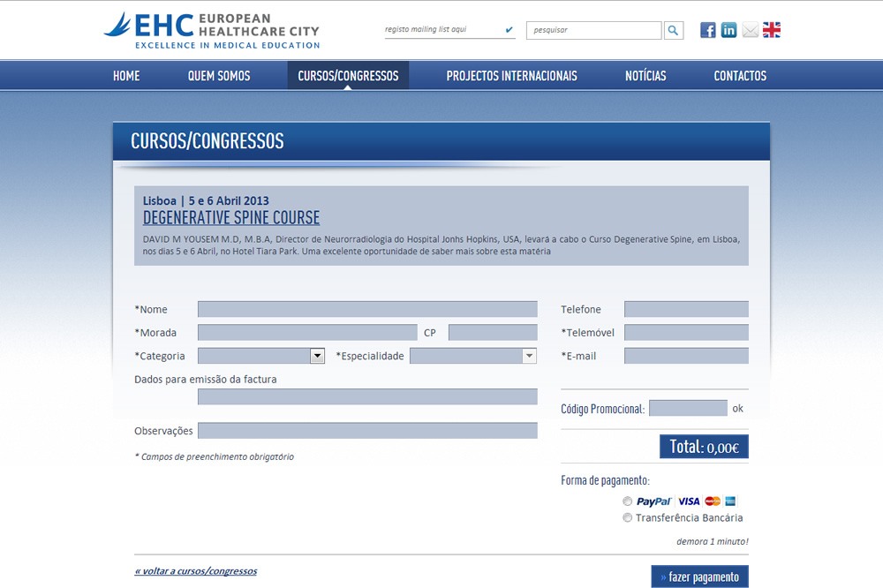Click the 'Lisboa | 5 e 6 Abril 2013' text

(x=206, y=200)
